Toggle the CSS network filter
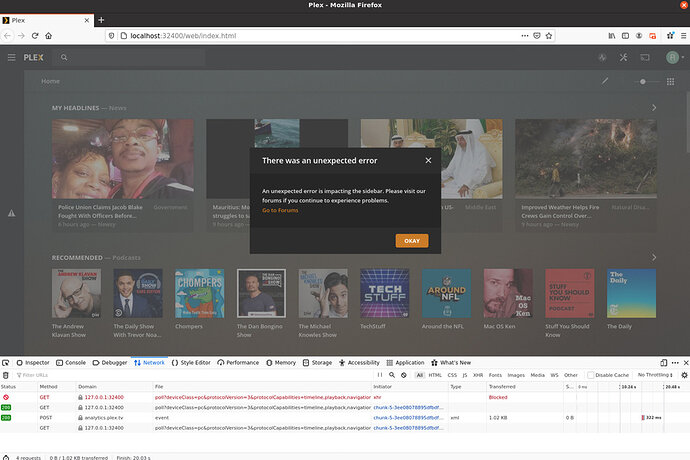Screen dimensions: 690x460 coord(452,375)
